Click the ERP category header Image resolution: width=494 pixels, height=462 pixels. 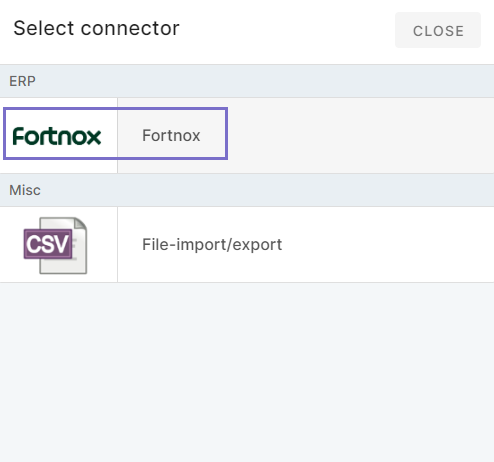click(22, 81)
